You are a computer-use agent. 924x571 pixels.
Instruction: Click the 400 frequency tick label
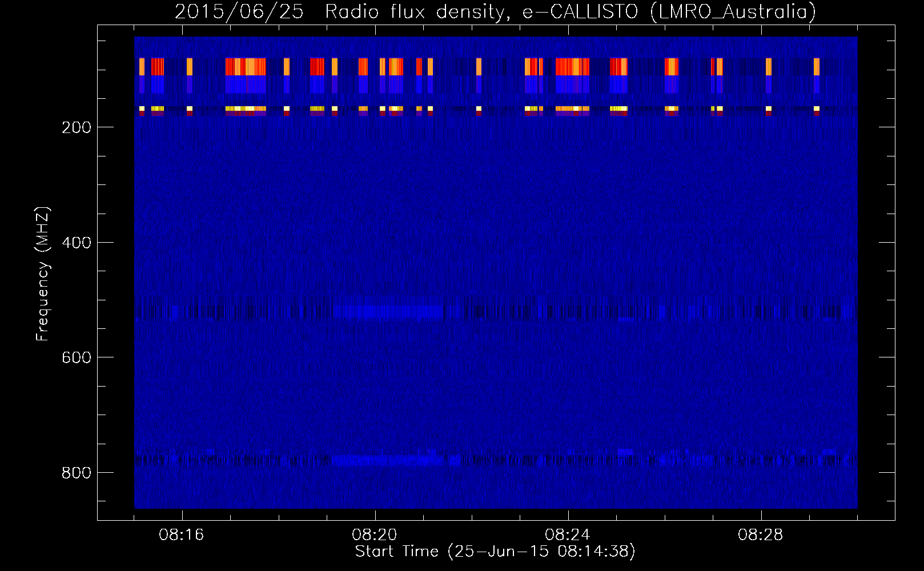click(x=77, y=243)
